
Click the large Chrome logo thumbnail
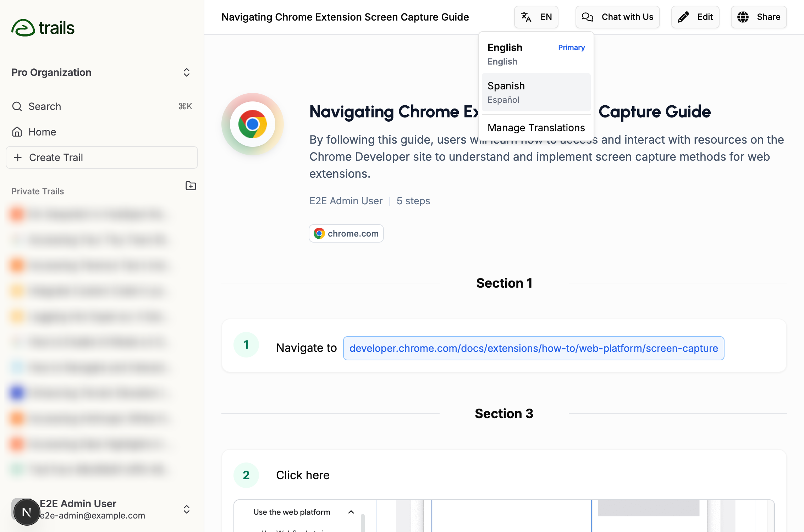pos(253,124)
